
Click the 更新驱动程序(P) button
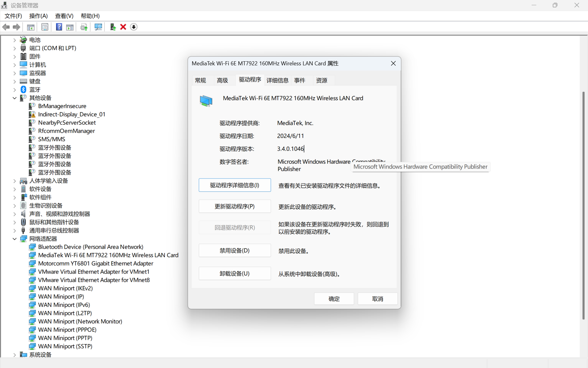235,206
